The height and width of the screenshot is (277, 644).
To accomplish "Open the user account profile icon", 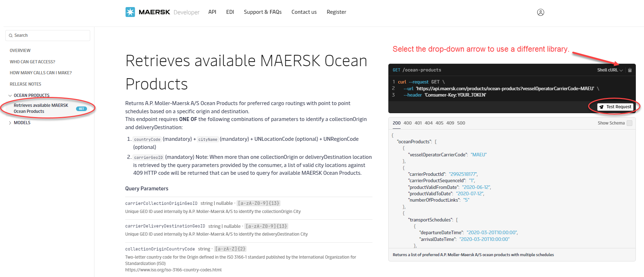I will (x=540, y=12).
